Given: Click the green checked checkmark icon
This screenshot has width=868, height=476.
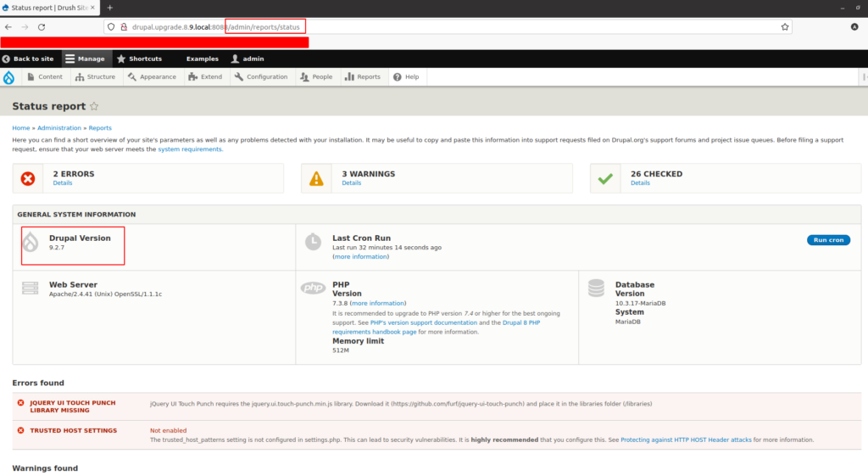Looking at the screenshot, I should (605, 178).
